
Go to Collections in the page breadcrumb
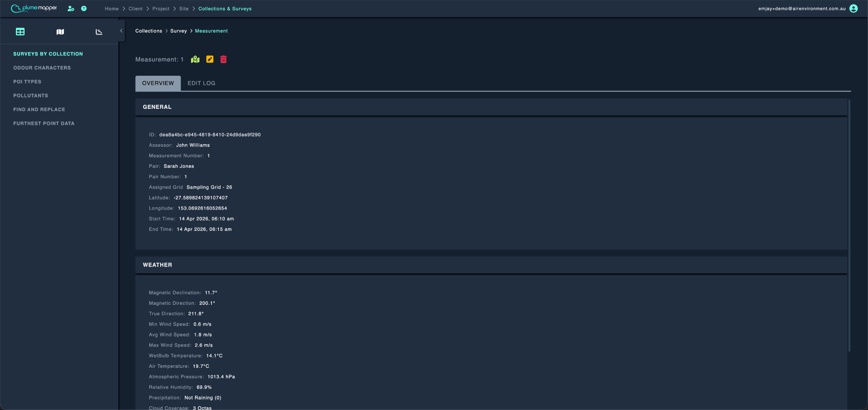pos(149,31)
